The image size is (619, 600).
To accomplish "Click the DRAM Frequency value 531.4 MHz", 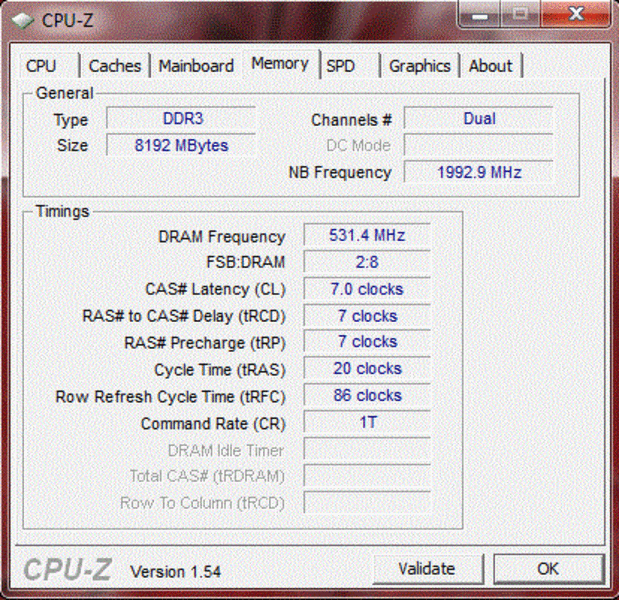I will (367, 235).
